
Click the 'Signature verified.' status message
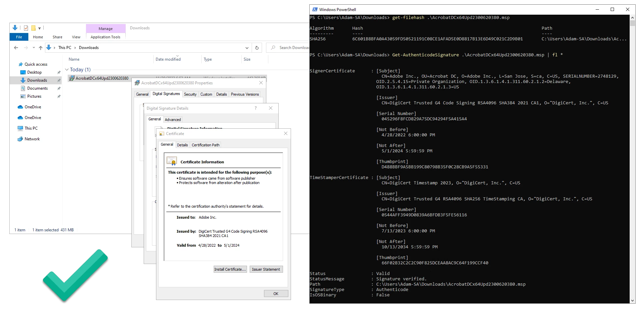401,279
